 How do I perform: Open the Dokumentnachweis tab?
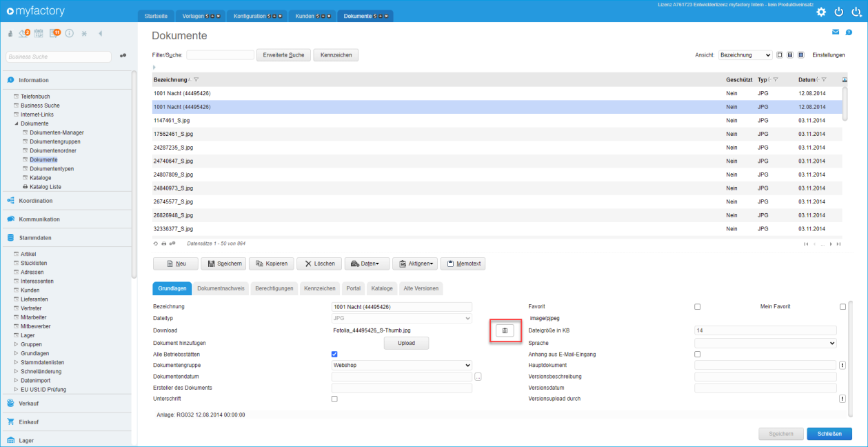click(221, 288)
